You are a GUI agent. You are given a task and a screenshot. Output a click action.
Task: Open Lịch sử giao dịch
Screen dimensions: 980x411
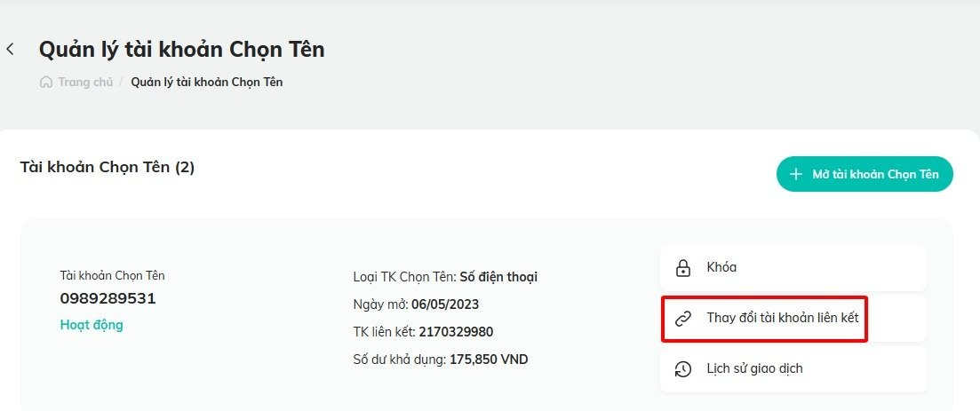click(793, 369)
